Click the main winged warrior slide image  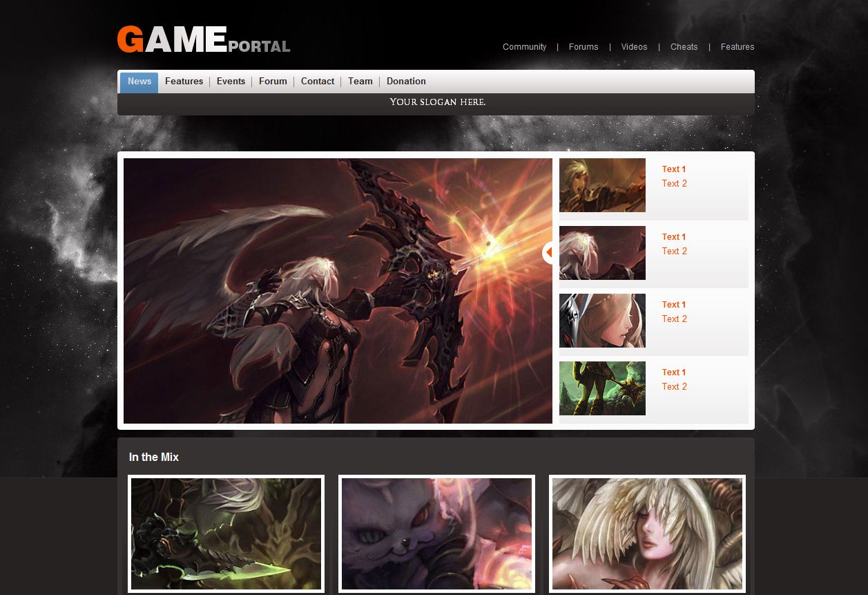(x=338, y=291)
